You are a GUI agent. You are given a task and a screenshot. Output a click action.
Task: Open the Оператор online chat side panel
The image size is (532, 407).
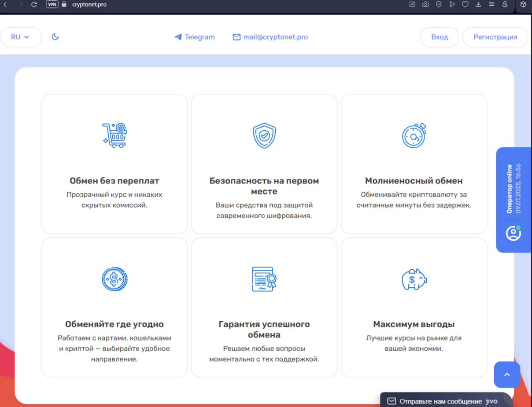pos(514,200)
